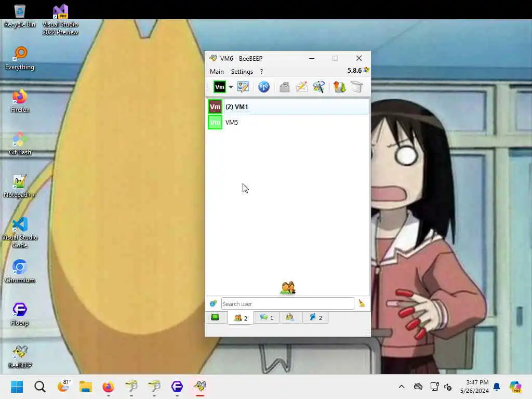Image resolution: width=532 pixels, height=399 pixels.
Task: Switch to the green board first tab
Action: [x=215, y=317]
